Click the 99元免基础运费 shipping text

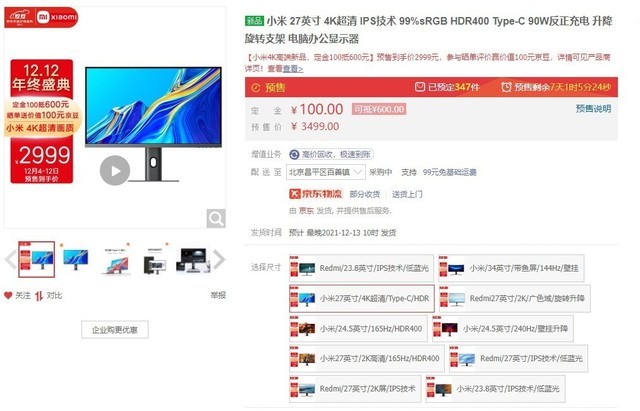(x=450, y=172)
